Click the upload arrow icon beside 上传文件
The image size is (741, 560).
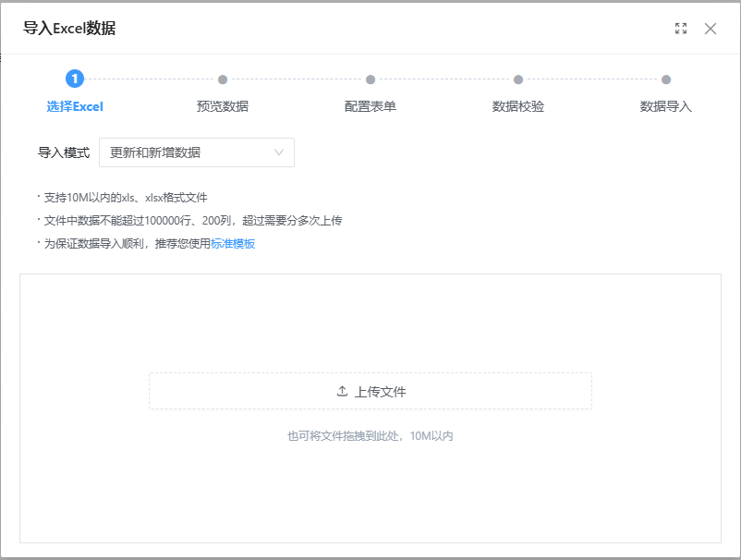click(x=342, y=391)
